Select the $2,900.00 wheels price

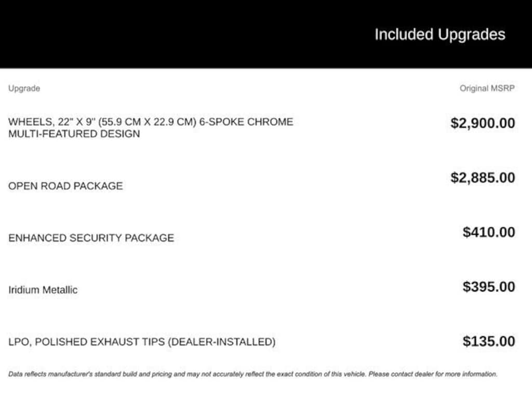tap(483, 123)
